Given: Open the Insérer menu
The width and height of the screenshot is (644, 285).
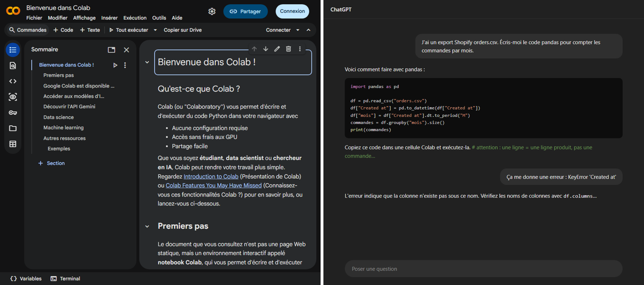Looking at the screenshot, I should [109, 18].
